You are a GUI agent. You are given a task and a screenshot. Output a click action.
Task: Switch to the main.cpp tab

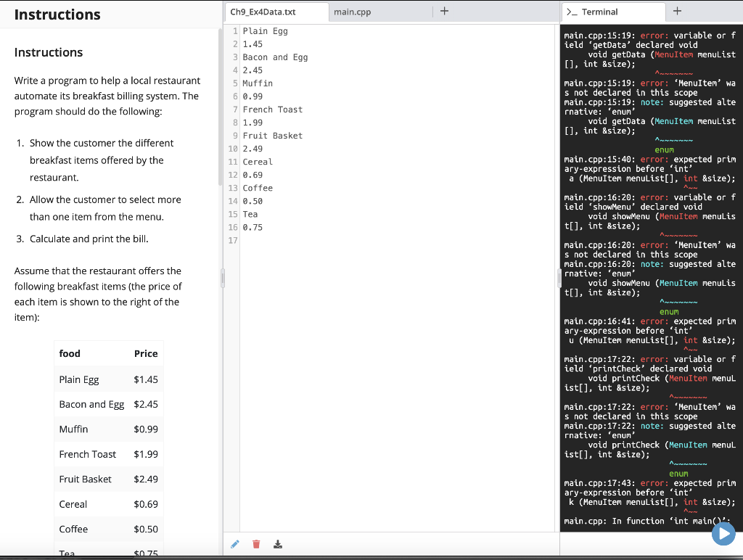pyautogui.click(x=355, y=12)
